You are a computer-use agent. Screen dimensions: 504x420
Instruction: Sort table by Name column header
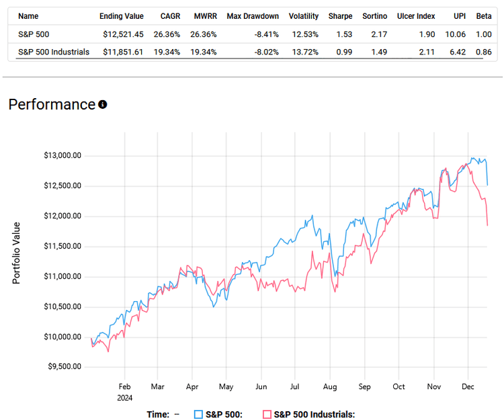28,16
